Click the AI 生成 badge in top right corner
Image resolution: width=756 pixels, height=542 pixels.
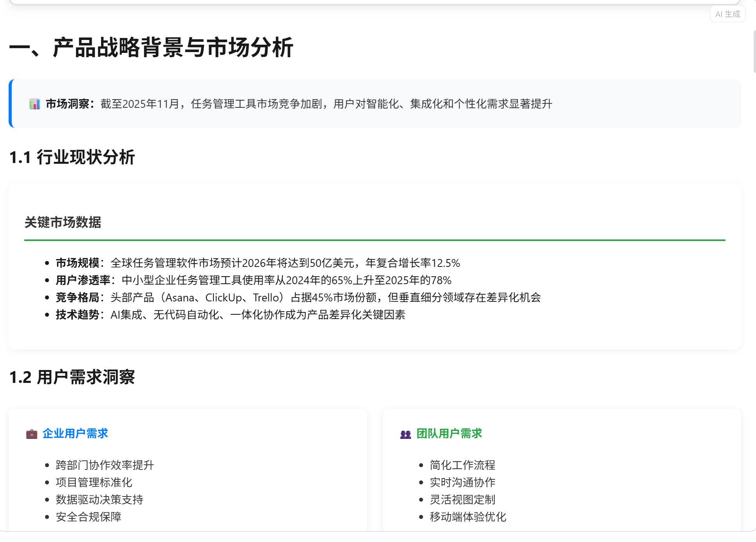pyautogui.click(x=727, y=14)
